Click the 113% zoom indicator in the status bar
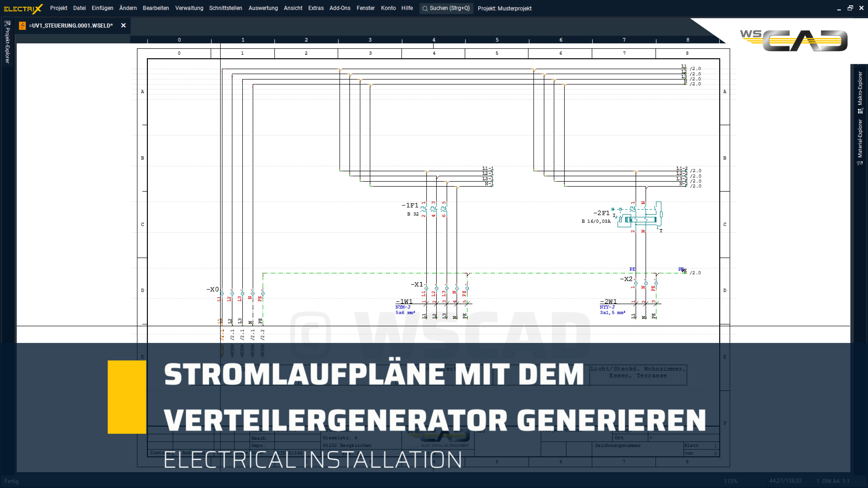 click(x=731, y=481)
